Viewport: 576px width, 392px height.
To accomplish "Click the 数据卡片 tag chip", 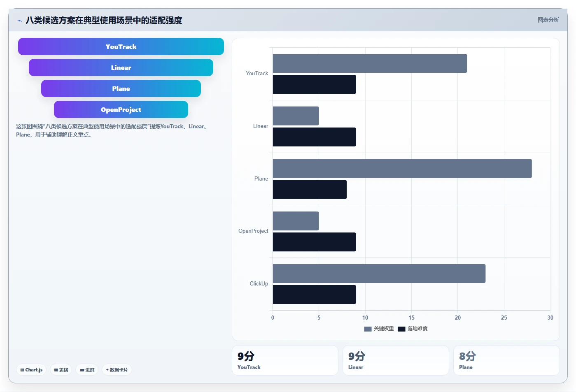I will click(x=117, y=370).
